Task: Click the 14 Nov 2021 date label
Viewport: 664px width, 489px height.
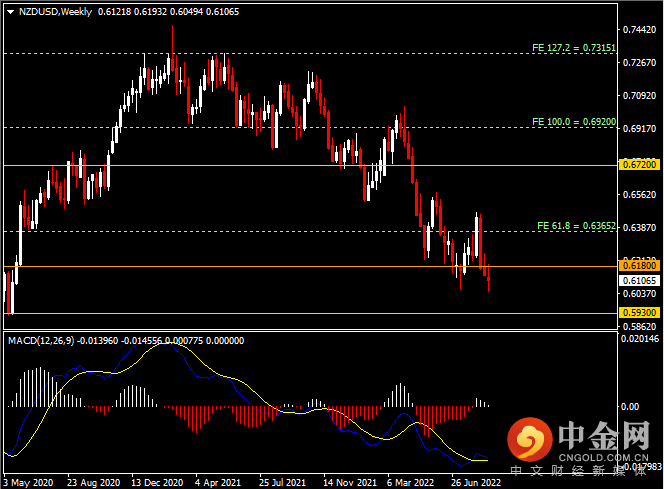Action: (x=350, y=483)
